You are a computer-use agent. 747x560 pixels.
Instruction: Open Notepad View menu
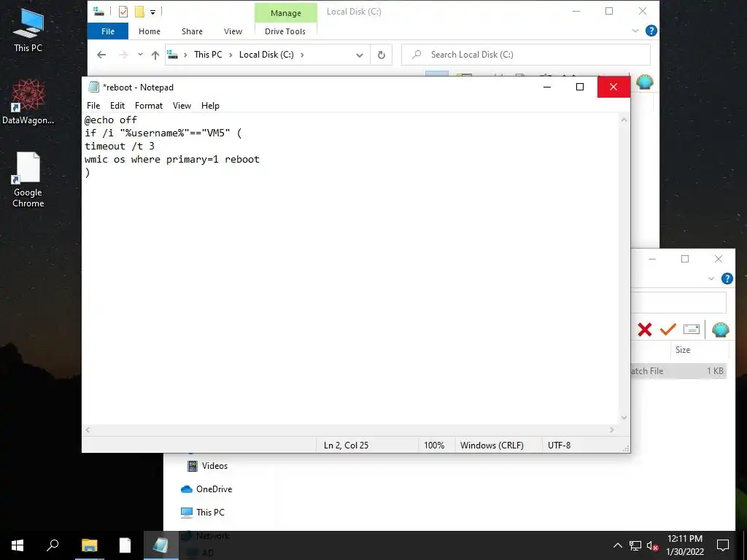click(182, 106)
